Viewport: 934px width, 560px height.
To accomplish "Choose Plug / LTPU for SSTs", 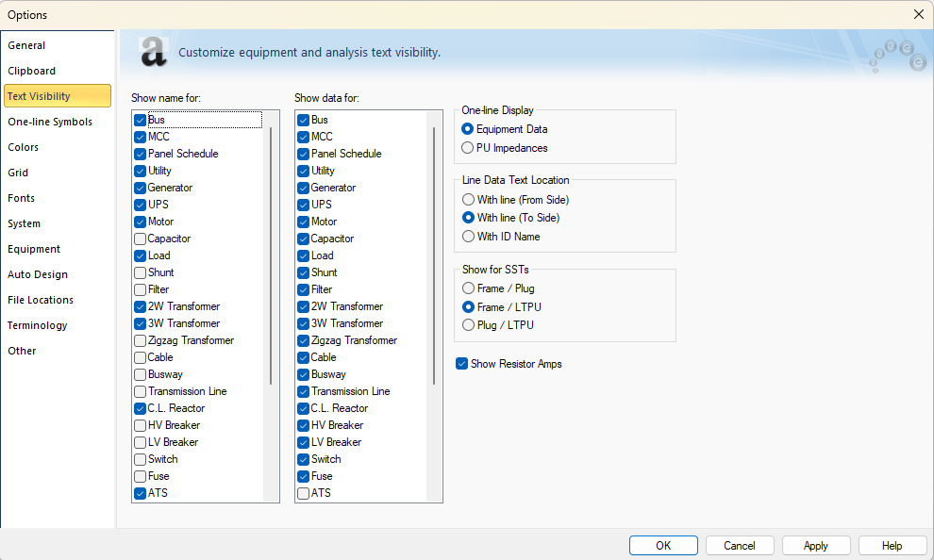I will coord(468,325).
